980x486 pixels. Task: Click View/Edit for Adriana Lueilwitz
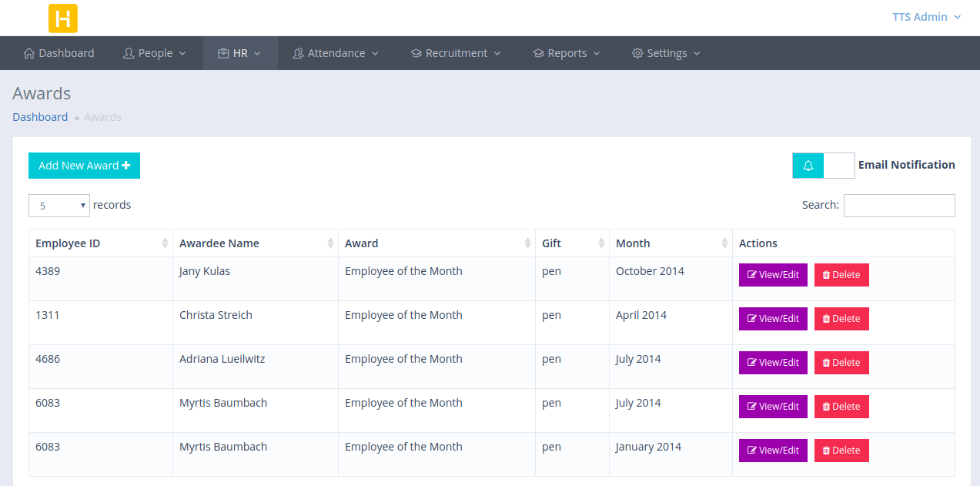772,362
